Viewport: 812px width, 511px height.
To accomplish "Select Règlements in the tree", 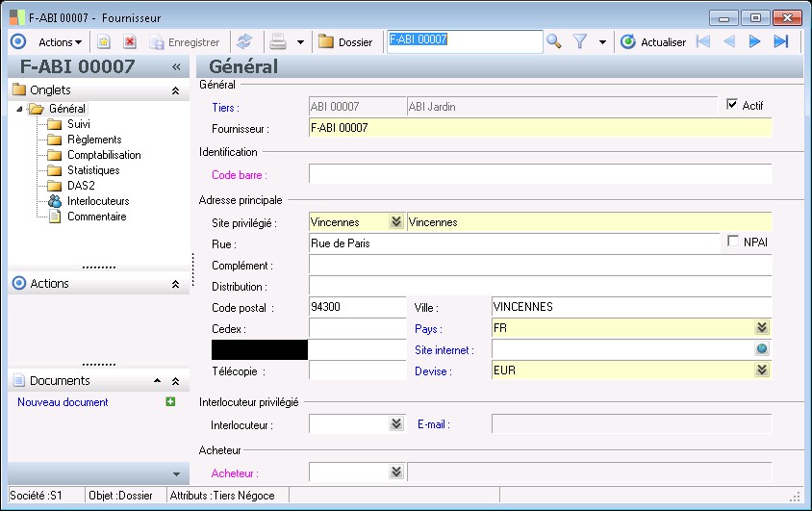I will 94,140.
